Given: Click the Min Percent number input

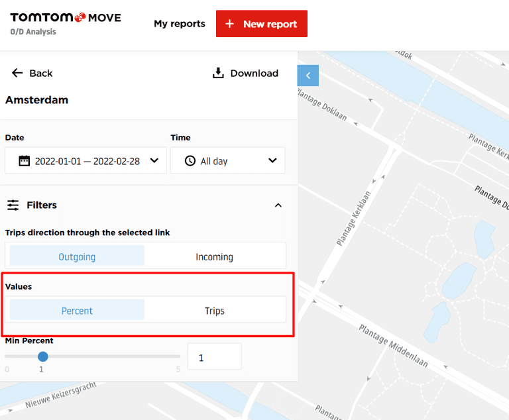Looking at the screenshot, I should tap(214, 357).
